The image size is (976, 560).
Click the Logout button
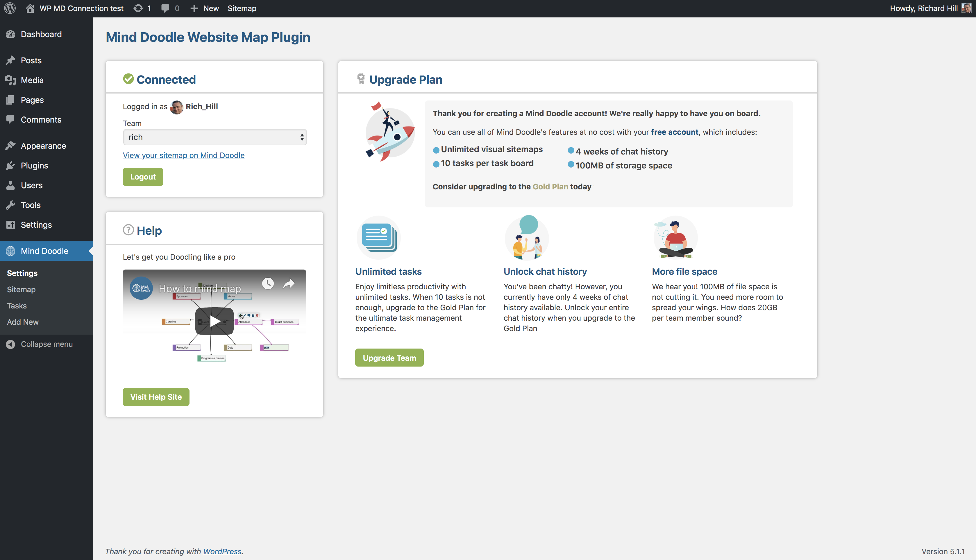143,177
